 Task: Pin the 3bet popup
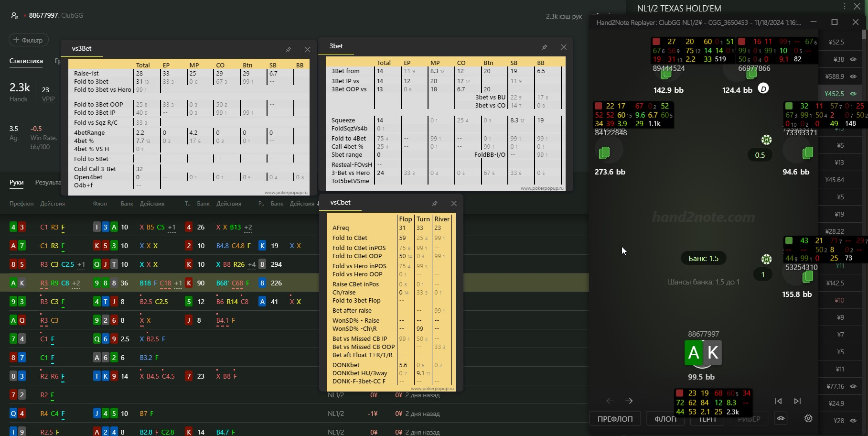pos(545,47)
